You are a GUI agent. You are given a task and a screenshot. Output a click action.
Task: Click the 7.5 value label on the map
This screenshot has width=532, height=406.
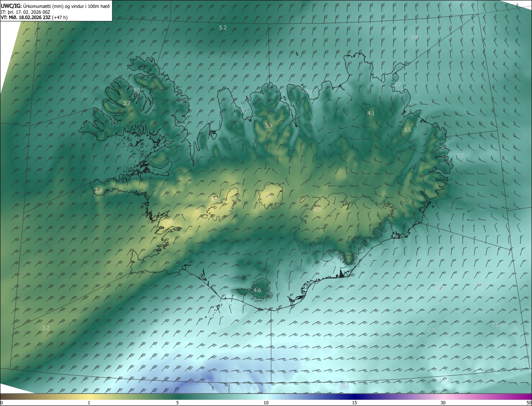[495, 325]
